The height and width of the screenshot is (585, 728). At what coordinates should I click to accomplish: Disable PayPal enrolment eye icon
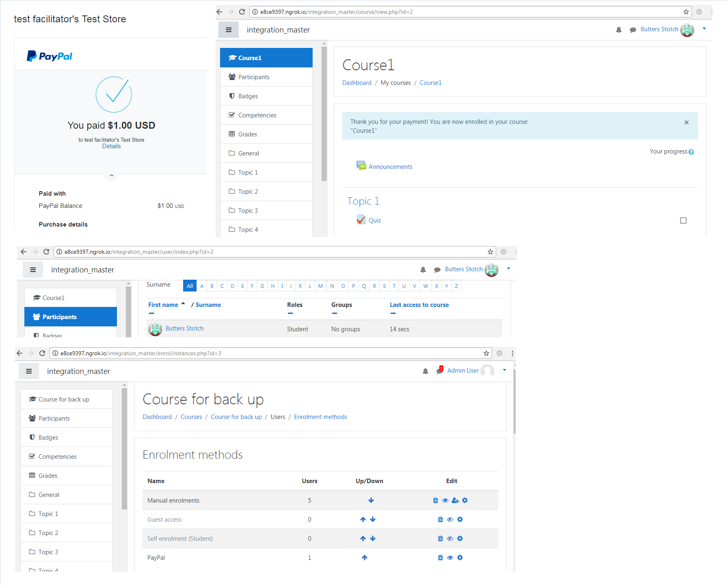click(450, 557)
